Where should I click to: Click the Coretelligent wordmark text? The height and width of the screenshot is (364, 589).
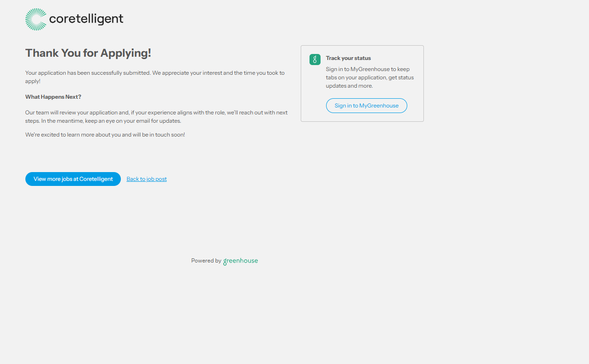pyautogui.click(x=86, y=19)
